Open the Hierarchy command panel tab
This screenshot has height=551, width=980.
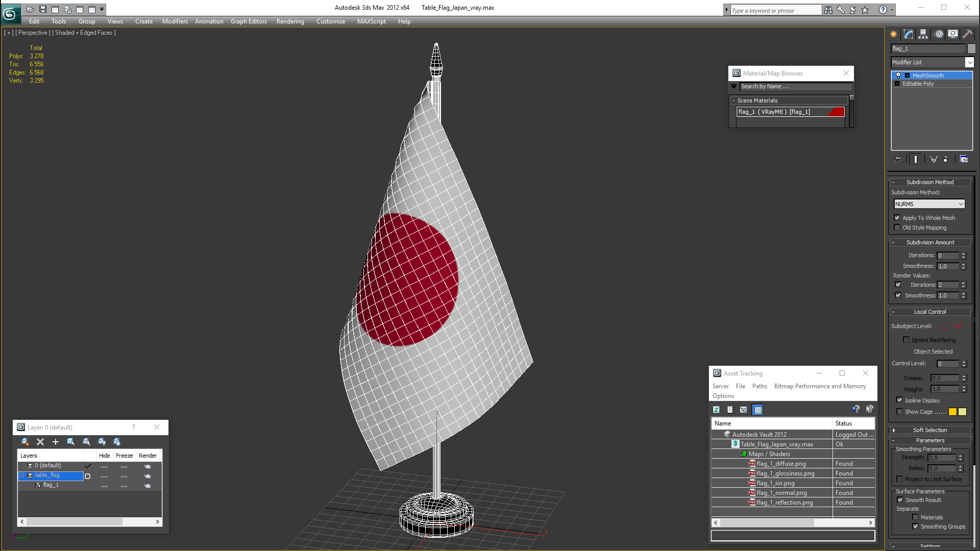click(923, 34)
